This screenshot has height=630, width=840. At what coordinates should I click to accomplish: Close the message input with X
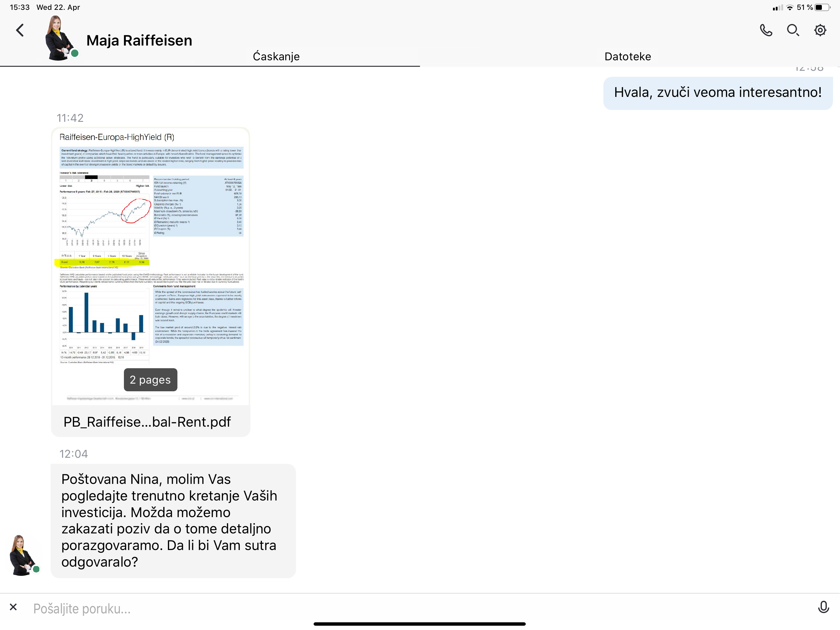click(13, 607)
